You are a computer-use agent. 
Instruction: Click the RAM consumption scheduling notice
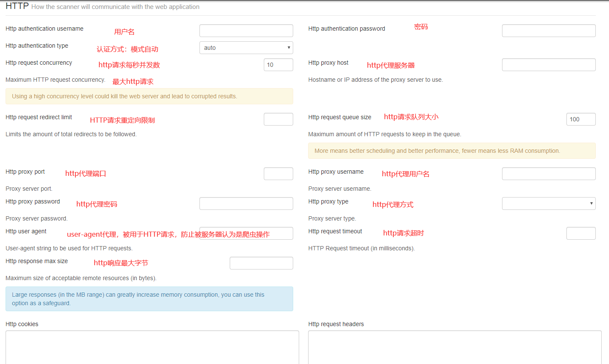[452, 151]
